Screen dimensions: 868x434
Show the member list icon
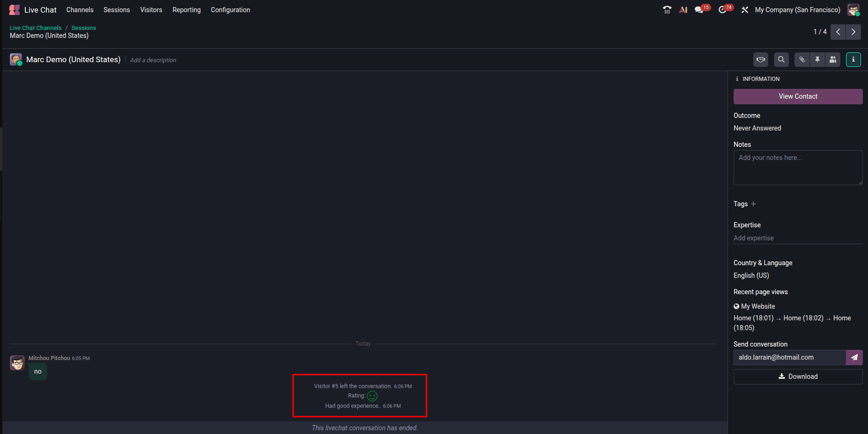click(833, 59)
